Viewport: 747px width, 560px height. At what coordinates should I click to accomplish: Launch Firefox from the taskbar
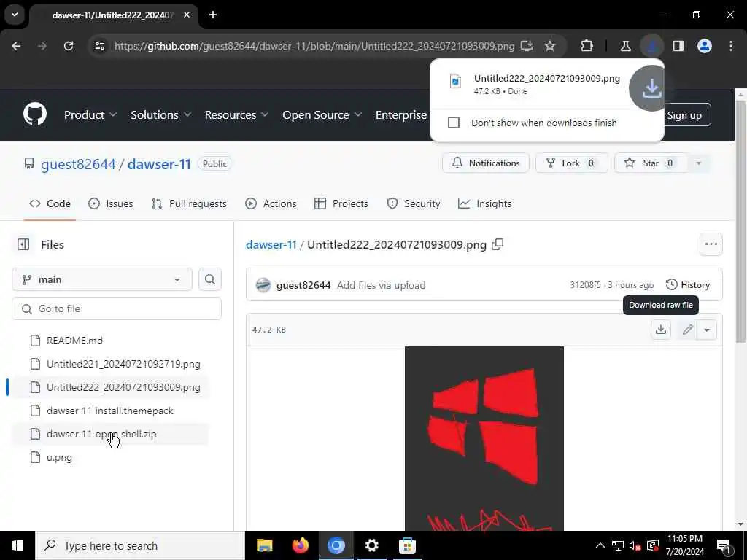click(x=300, y=545)
